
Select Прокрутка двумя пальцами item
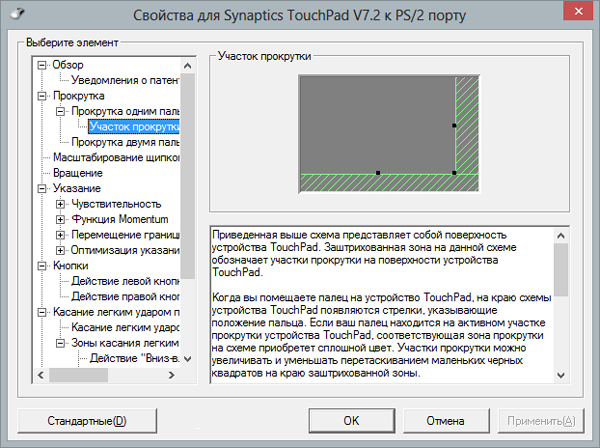pyautogui.click(x=125, y=143)
